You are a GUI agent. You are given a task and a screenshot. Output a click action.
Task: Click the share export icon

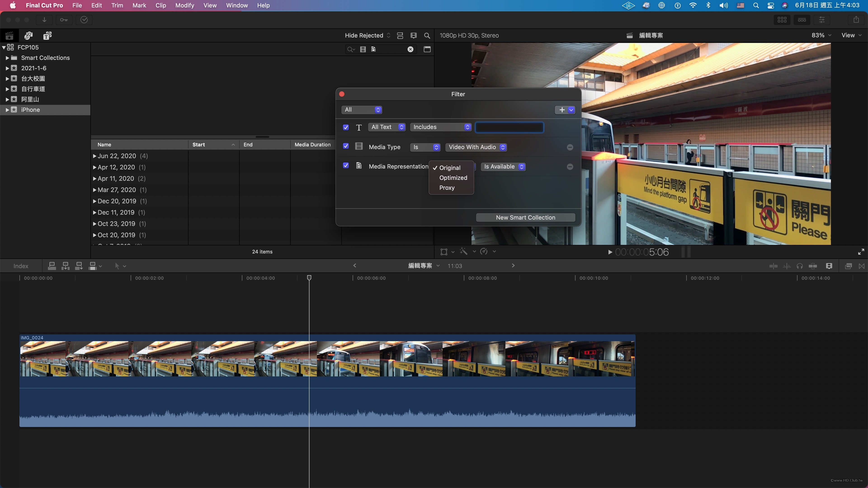(x=856, y=20)
